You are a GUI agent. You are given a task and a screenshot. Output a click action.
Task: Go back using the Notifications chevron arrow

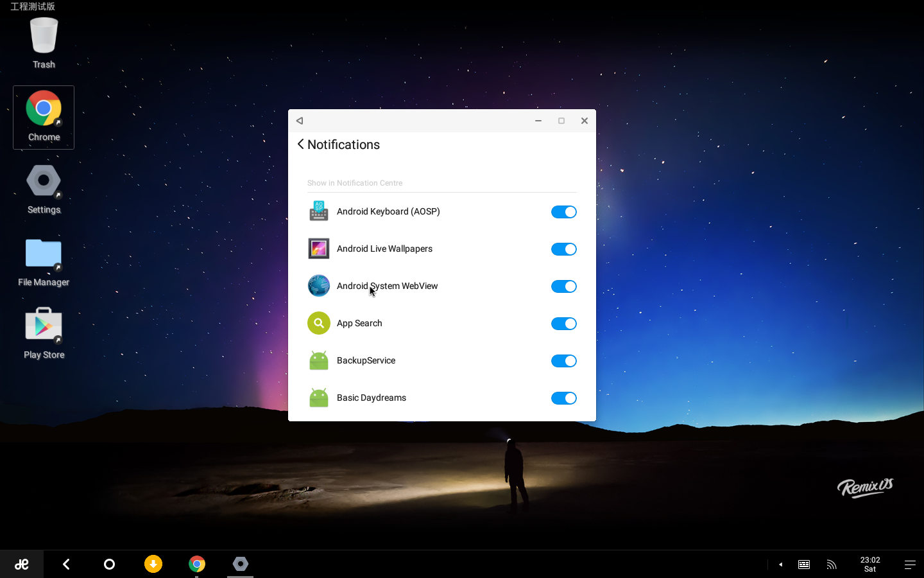click(x=300, y=144)
